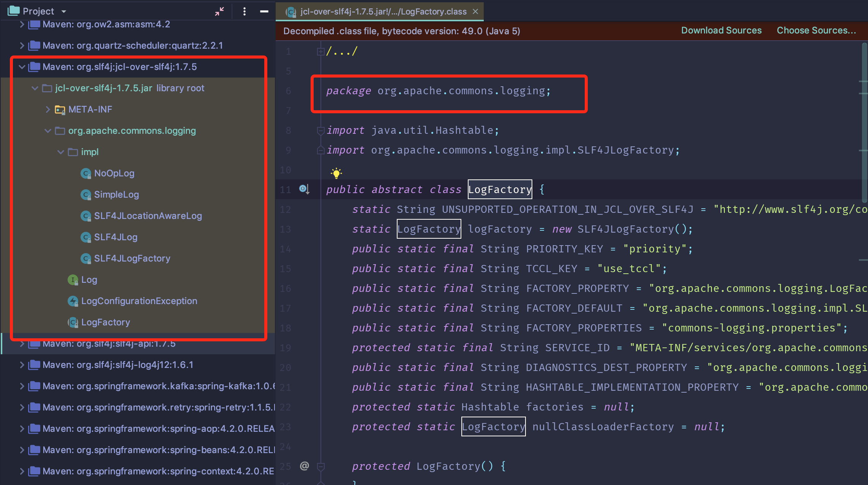Select the NoOpLog class icon in tree

coord(86,173)
